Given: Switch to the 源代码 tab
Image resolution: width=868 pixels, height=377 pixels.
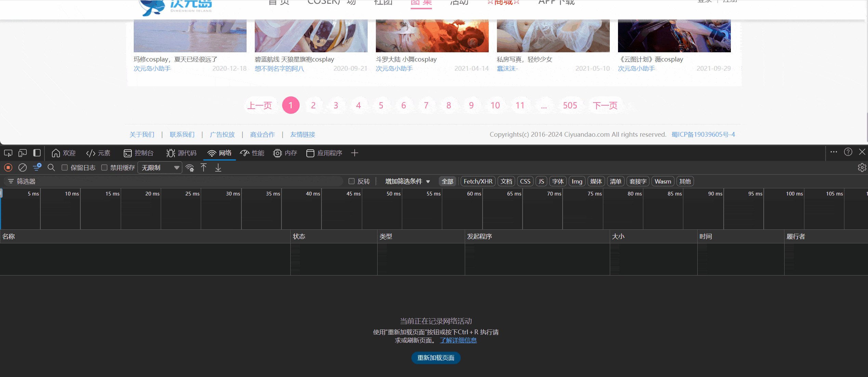Looking at the screenshot, I should click(181, 153).
